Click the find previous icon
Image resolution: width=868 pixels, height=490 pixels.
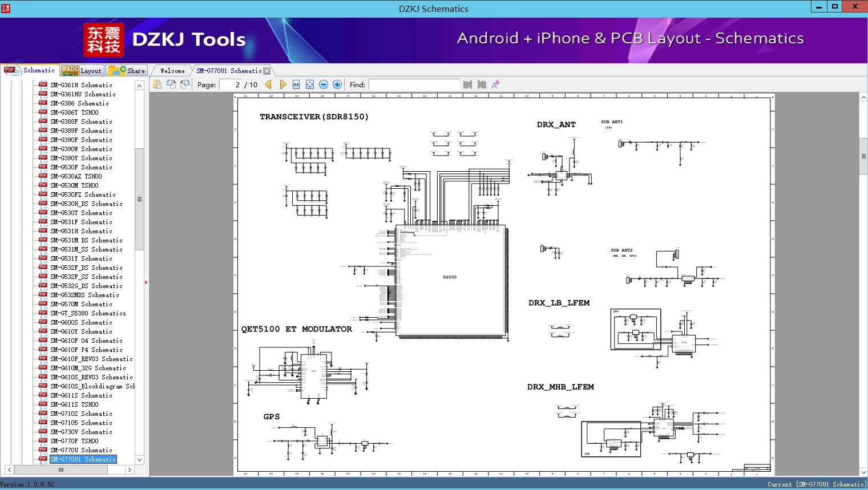[x=468, y=84]
